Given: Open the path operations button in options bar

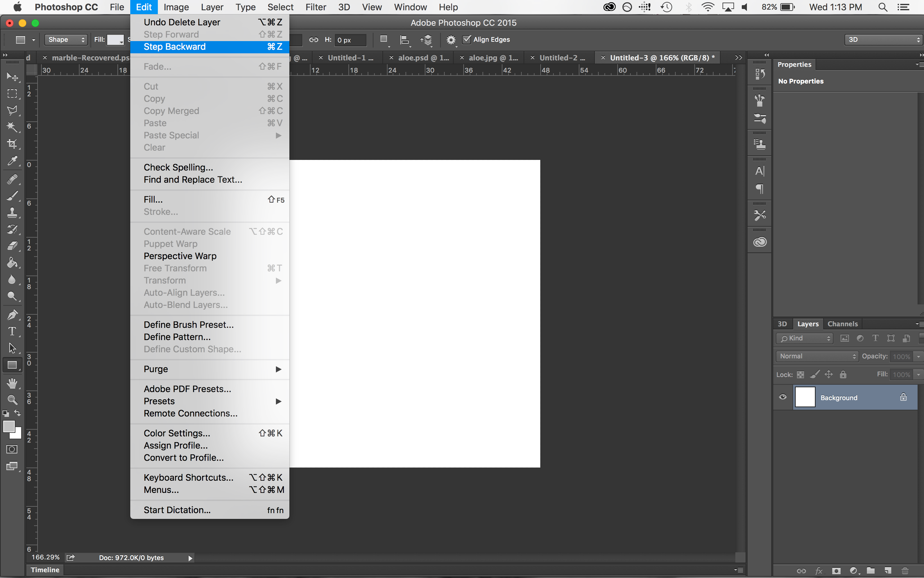Looking at the screenshot, I should click(x=384, y=40).
